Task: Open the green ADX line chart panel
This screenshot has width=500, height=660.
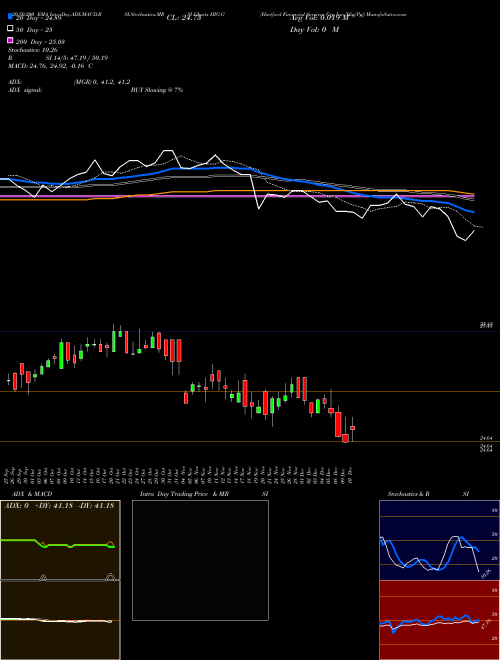Action: click(x=60, y=540)
